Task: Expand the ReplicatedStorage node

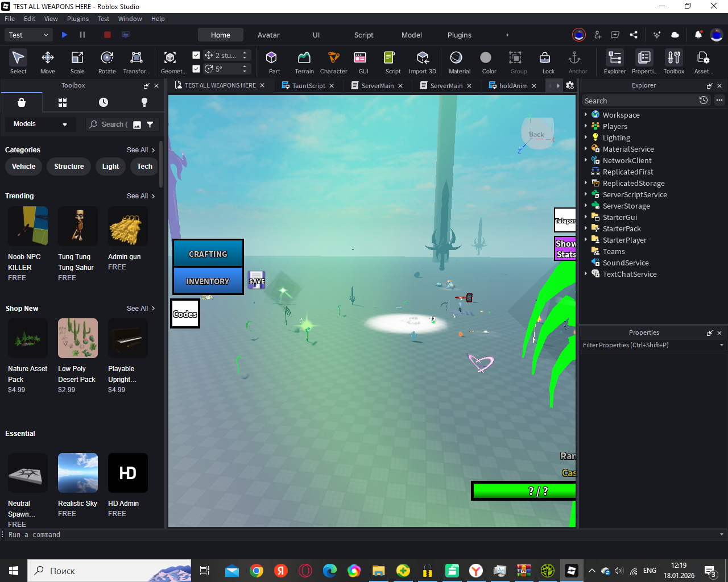Action: coord(585,183)
